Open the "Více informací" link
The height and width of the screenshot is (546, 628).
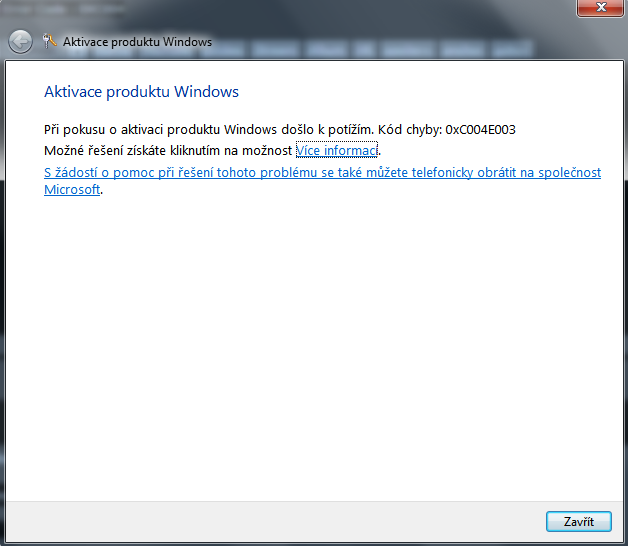(336, 150)
